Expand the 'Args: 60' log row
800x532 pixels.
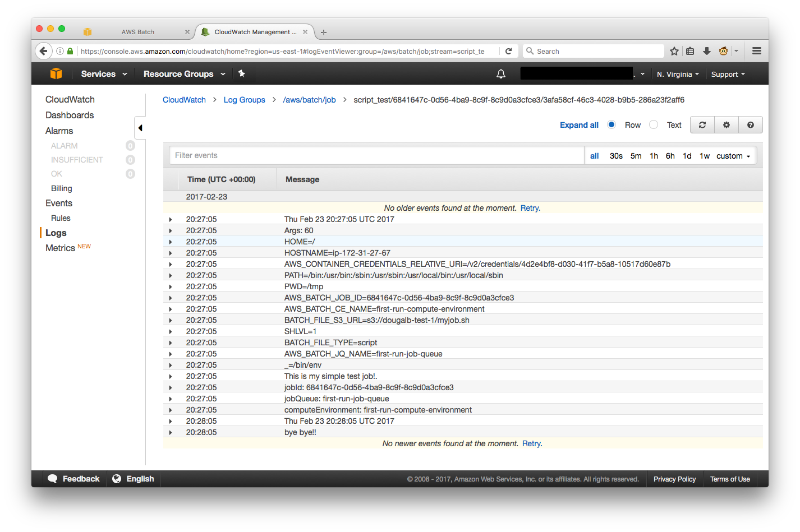(x=171, y=230)
